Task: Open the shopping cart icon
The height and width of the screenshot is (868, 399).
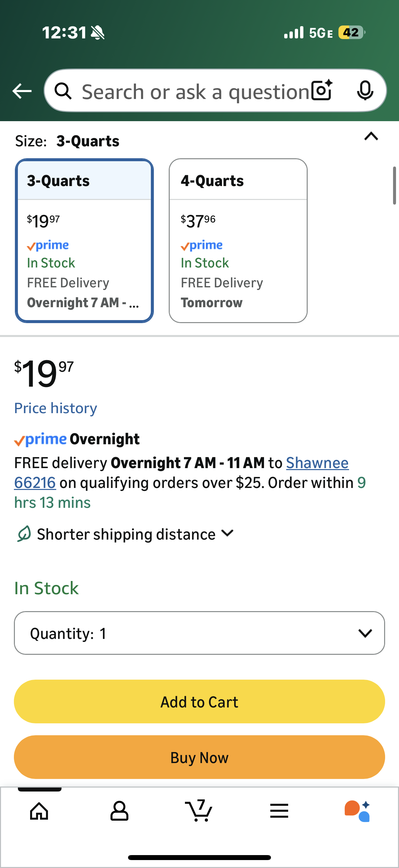Action: 199,810
